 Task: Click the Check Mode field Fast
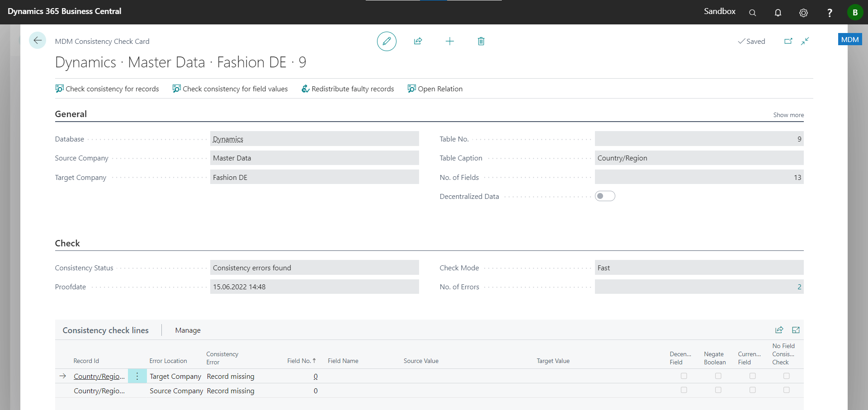pyautogui.click(x=699, y=268)
